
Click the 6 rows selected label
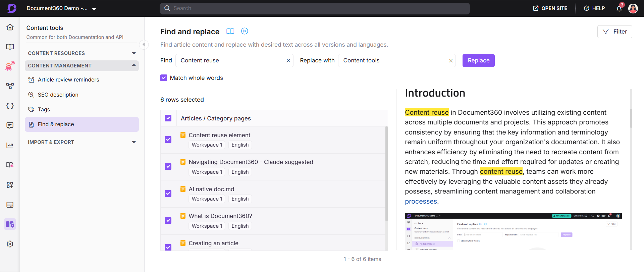[x=182, y=100]
